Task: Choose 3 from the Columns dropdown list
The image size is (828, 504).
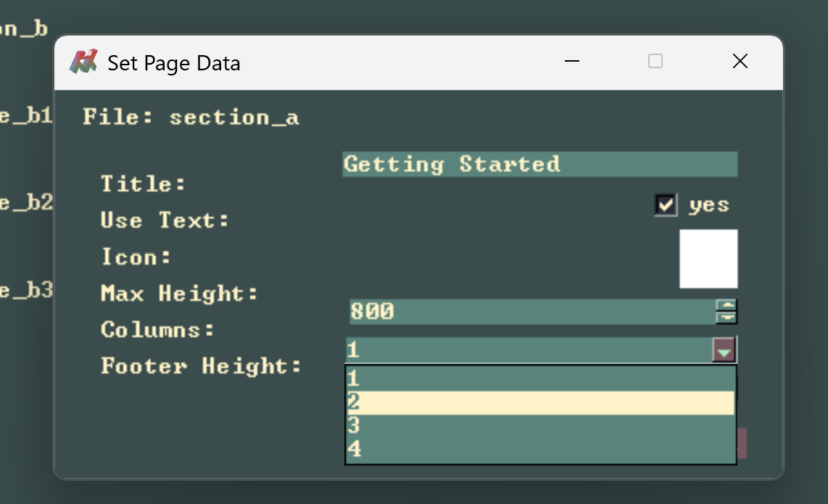Action: click(x=539, y=426)
